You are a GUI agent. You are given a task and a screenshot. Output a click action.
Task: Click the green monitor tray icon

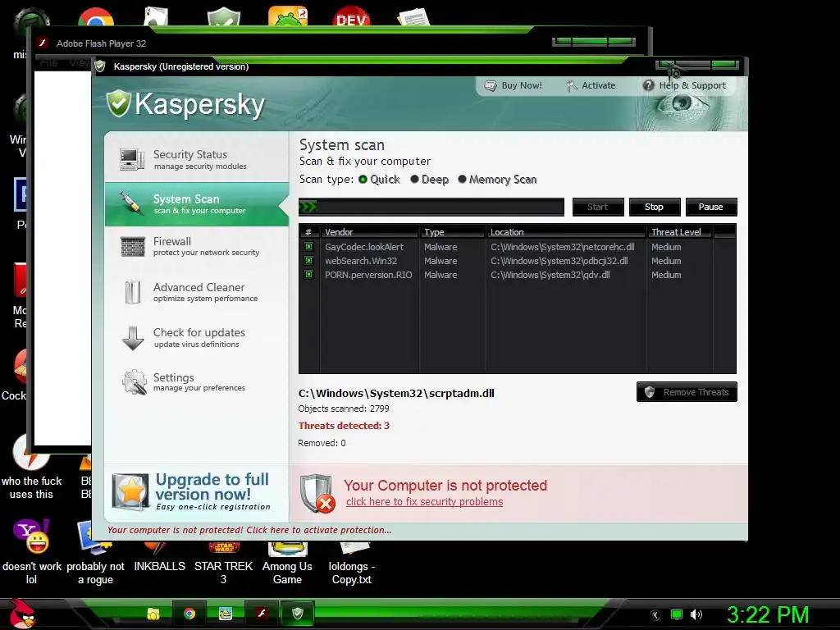point(677,614)
